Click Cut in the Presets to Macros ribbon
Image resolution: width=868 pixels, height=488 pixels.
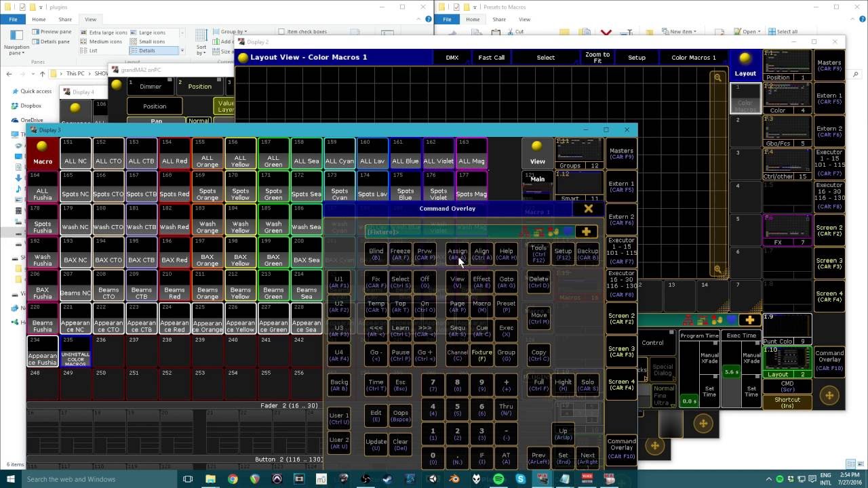pos(515,31)
